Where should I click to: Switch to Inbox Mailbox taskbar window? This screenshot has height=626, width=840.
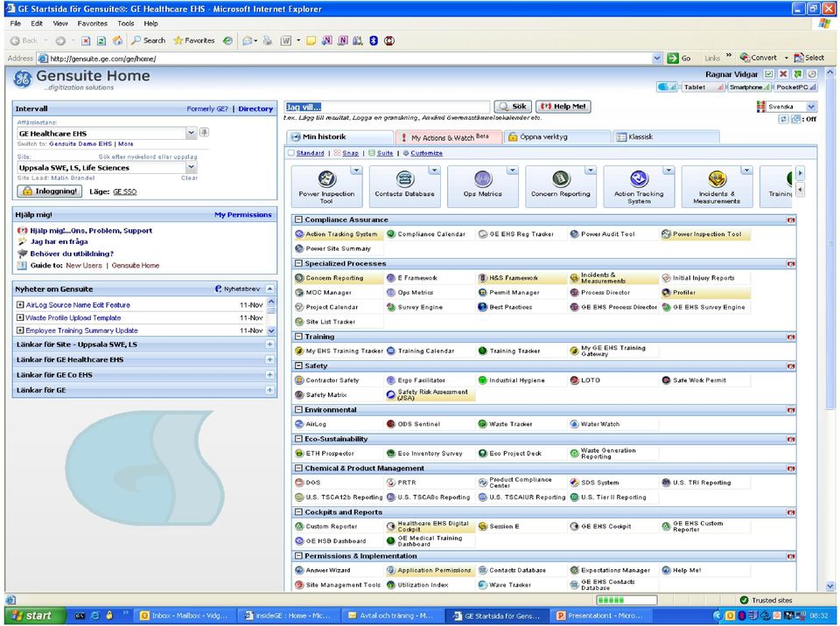point(185,616)
